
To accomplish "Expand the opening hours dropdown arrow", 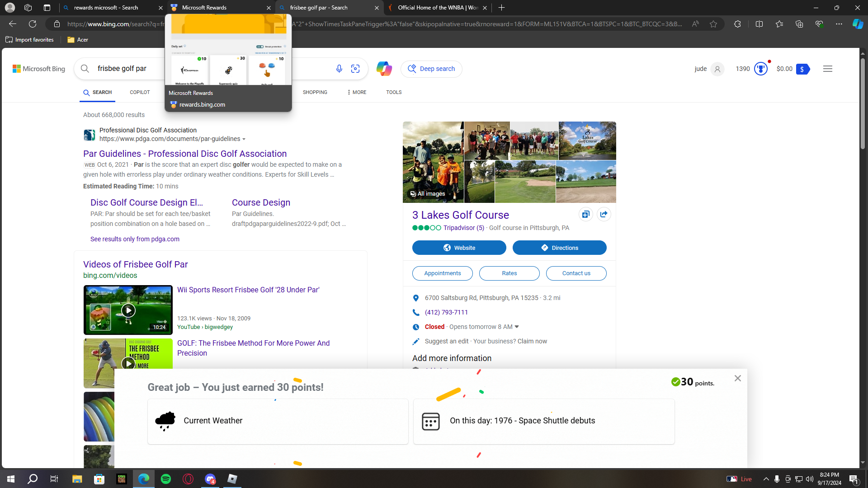I will [517, 327].
